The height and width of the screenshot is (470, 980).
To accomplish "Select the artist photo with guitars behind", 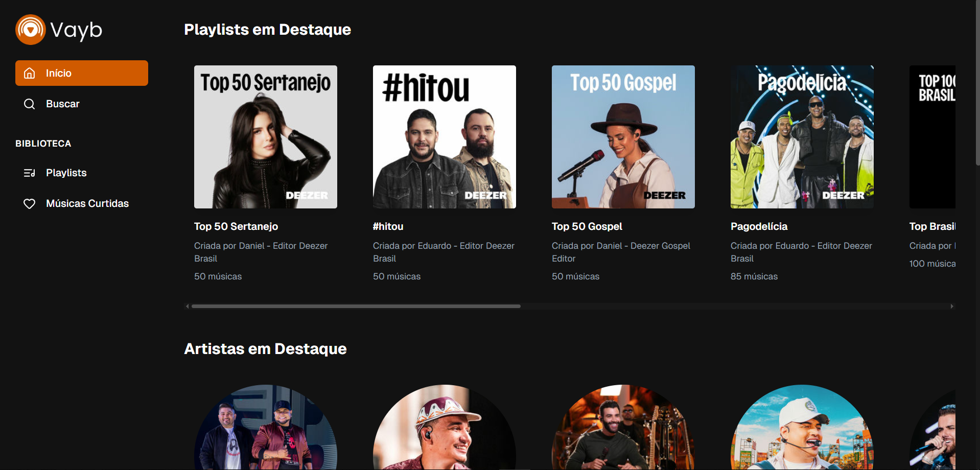I will tap(623, 427).
